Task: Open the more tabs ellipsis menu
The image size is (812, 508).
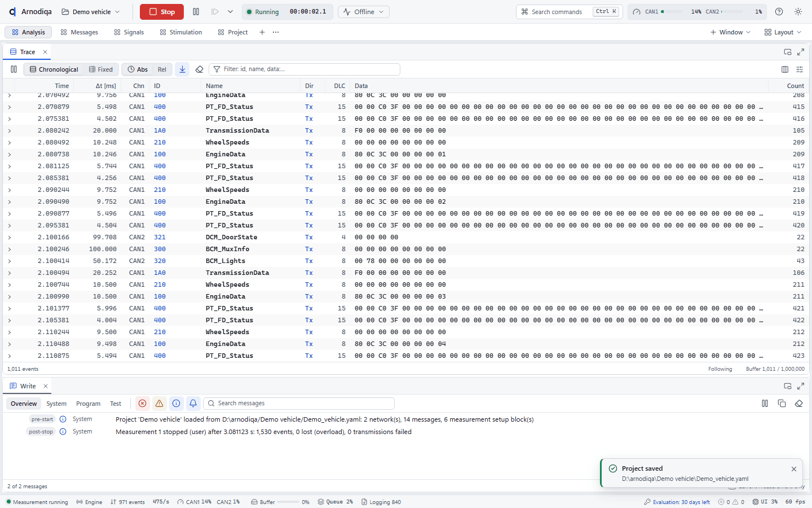Action: (x=276, y=32)
